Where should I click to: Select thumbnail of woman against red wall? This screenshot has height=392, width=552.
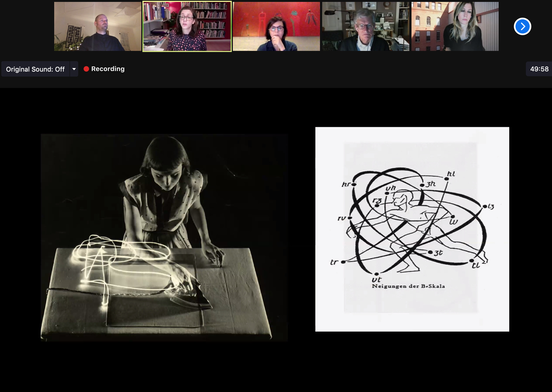coord(276,26)
